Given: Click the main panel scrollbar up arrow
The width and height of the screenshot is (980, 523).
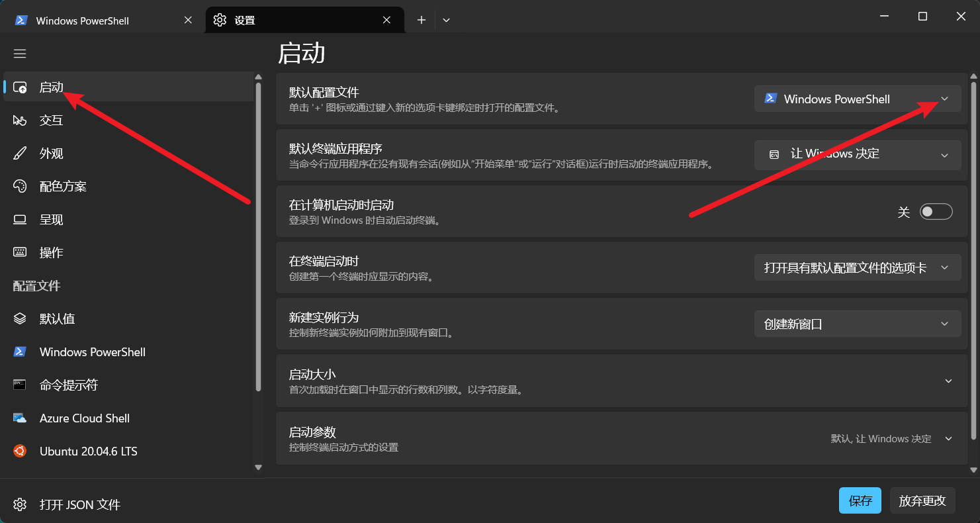Looking at the screenshot, I should pos(973,77).
